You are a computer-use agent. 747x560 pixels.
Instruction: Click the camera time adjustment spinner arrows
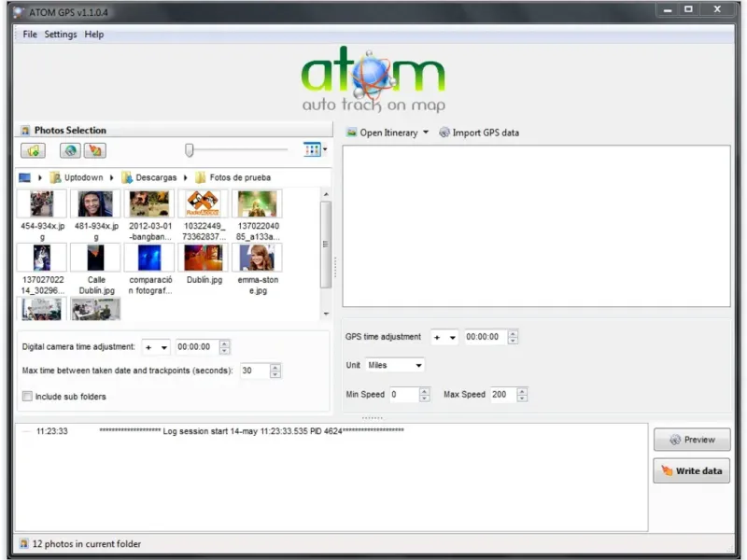click(x=224, y=347)
